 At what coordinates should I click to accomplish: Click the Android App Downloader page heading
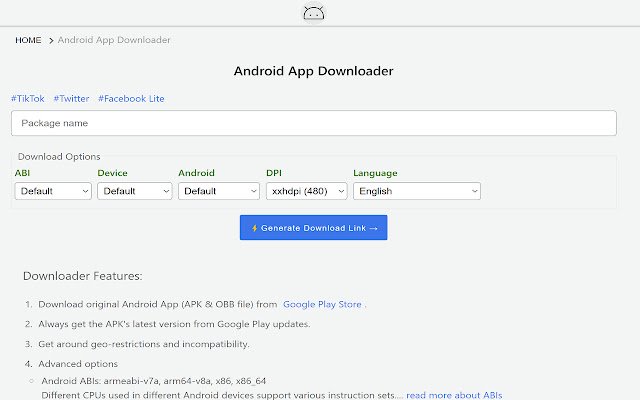[x=313, y=71]
